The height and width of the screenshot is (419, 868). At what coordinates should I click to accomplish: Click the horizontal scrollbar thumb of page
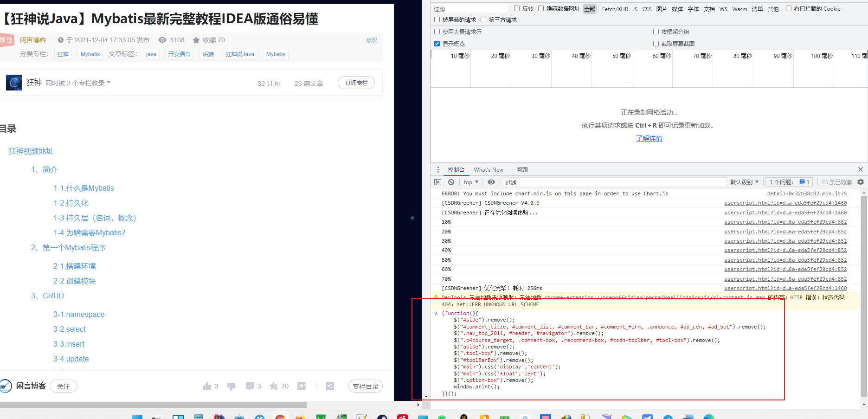point(153,405)
